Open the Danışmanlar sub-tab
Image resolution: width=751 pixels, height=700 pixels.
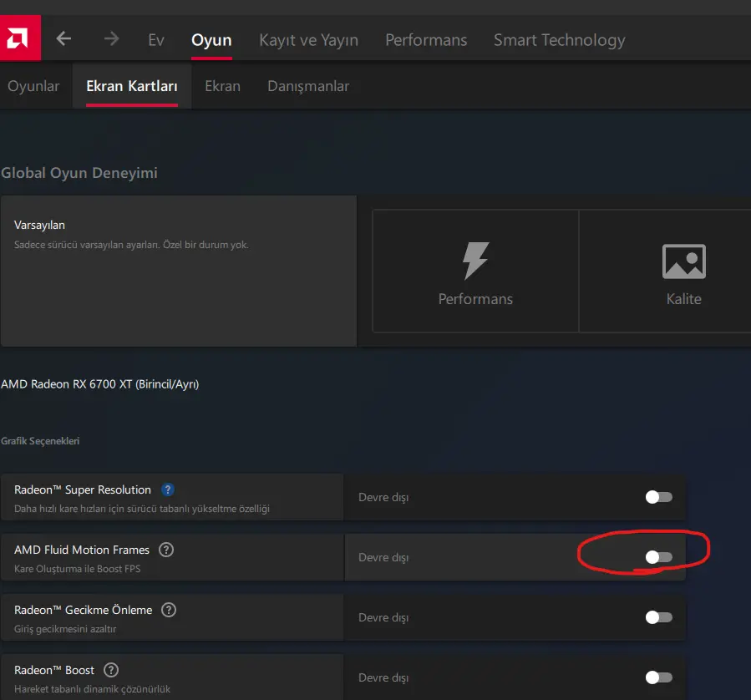(308, 86)
